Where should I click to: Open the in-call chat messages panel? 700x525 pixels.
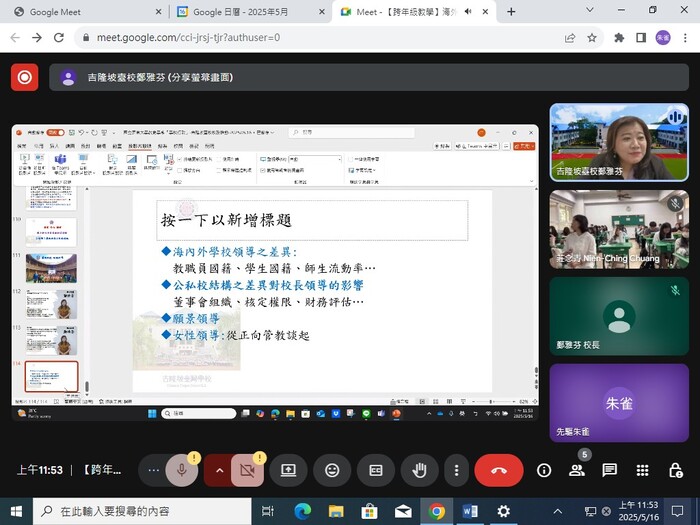(609, 470)
